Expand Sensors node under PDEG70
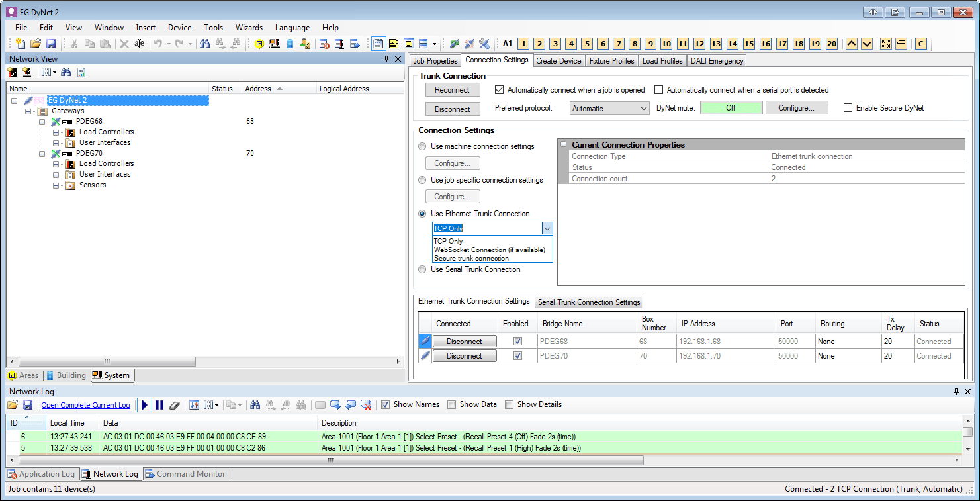This screenshot has height=501, width=980. [56, 185]
